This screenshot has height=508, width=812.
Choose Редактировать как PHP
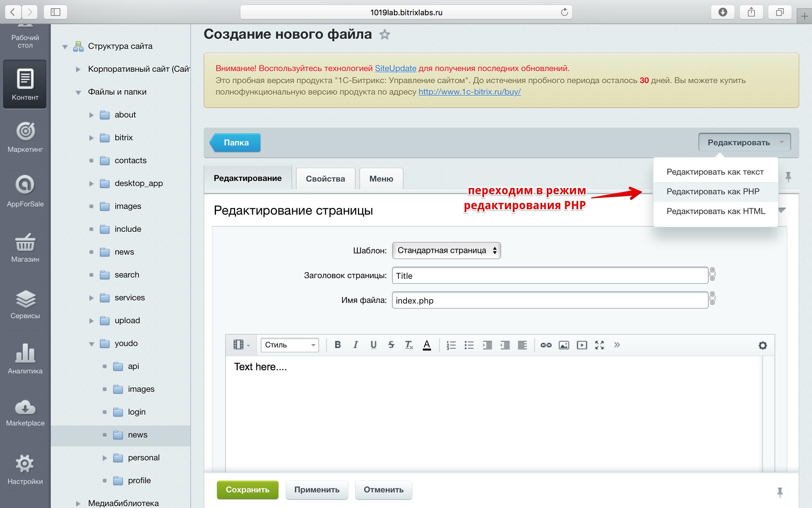tap(715, 192)
